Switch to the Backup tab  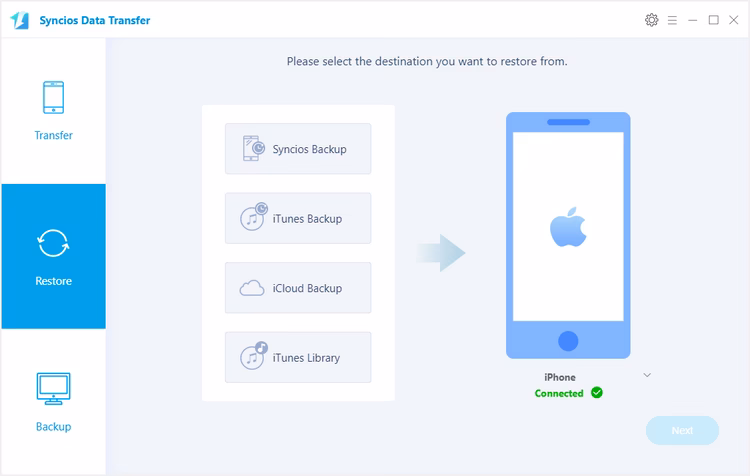point(54,402)
